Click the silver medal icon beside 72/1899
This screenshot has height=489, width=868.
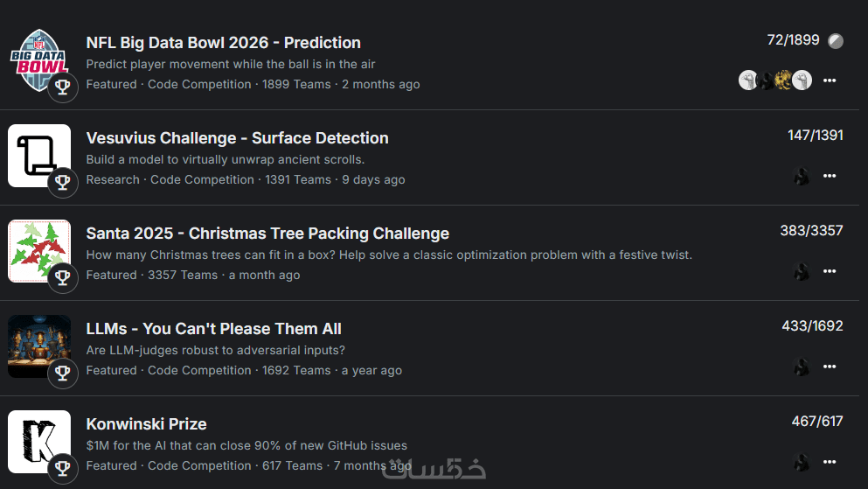click(x=836, y=41)
